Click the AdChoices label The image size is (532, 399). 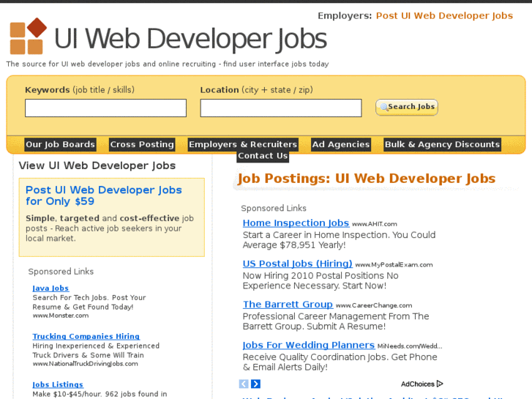(418, 384)
